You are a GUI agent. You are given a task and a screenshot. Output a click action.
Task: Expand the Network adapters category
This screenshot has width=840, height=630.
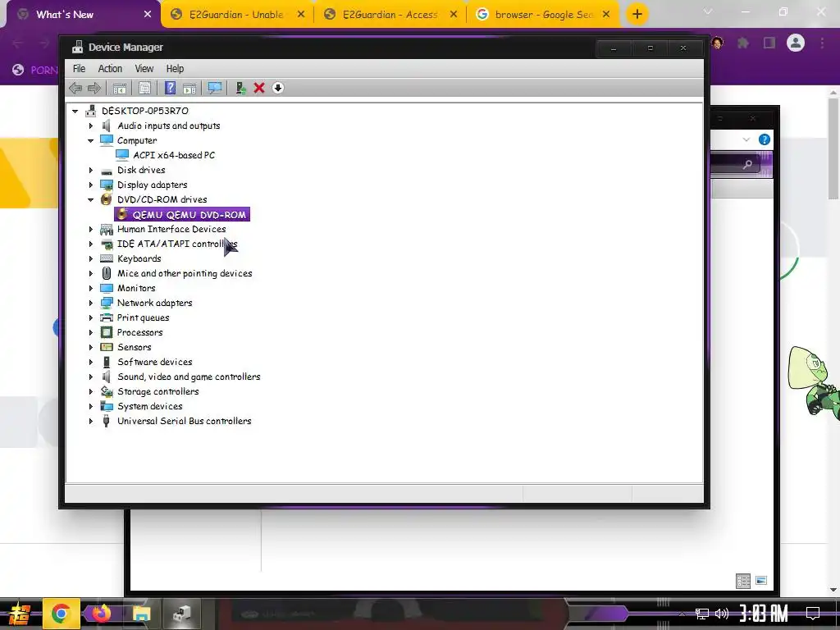(90, 303)
